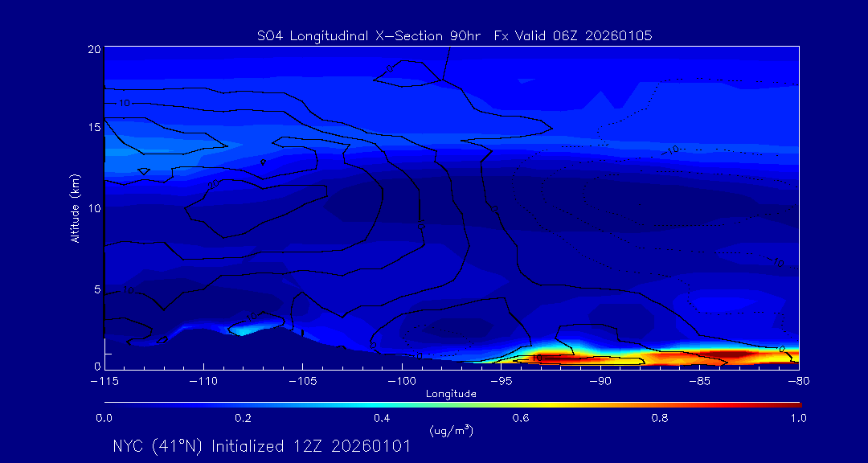Click the "Fx Valid 06Z 20260105" text

tap(574, 36)
